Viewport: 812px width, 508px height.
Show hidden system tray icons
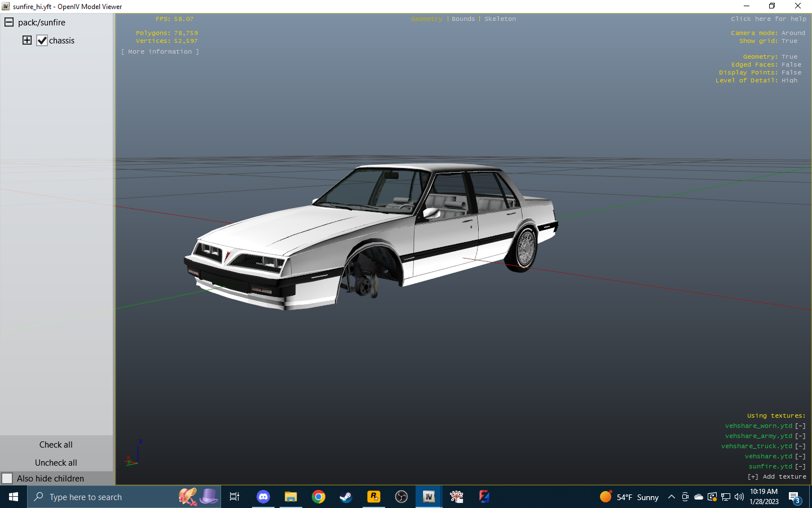tap(671, 497)
